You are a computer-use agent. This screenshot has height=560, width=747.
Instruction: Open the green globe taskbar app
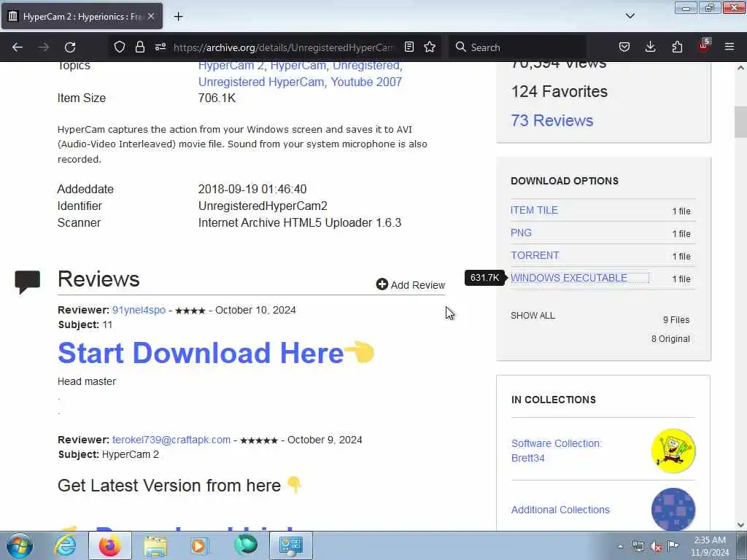[x=246, y=545]
